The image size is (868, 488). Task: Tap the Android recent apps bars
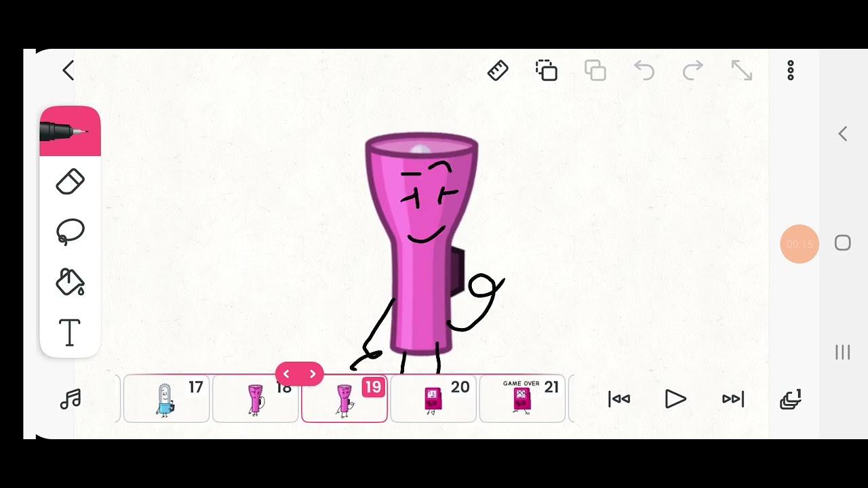tap(843, 352)
